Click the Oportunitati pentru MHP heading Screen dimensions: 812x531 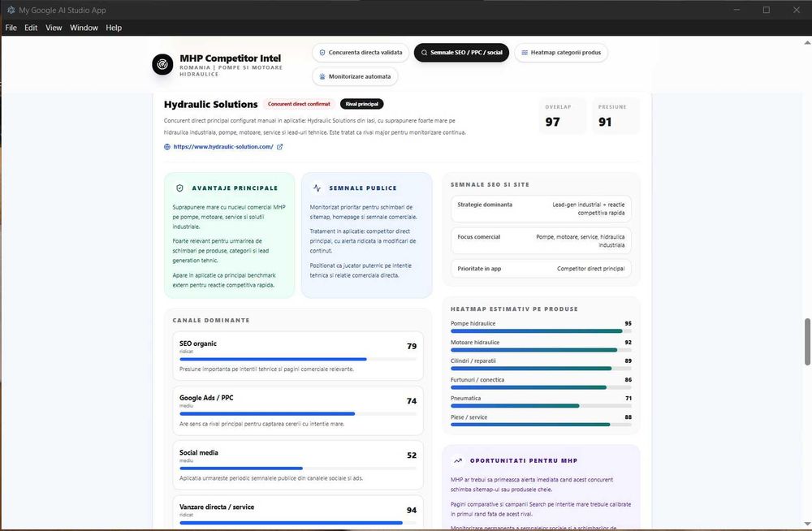click(524, 460)
